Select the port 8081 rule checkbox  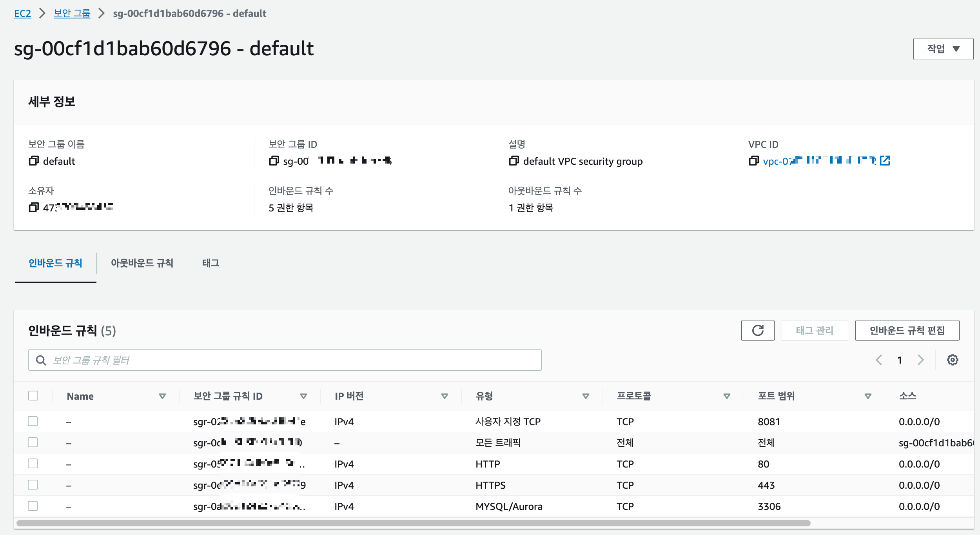[33, 421]
